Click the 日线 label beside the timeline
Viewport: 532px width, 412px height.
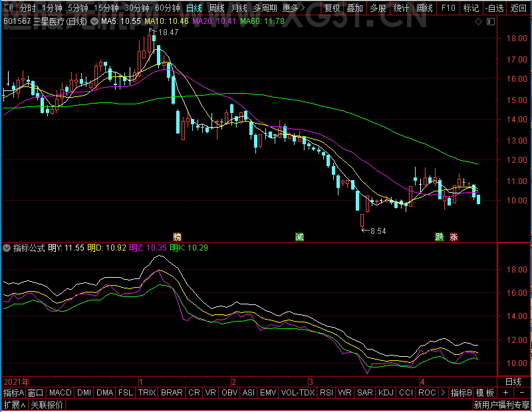(513, 381)
